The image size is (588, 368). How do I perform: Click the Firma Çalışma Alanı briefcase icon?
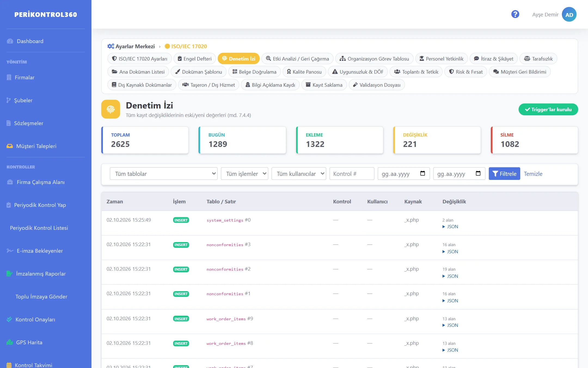pyautogui.click(x=10, y=182)
